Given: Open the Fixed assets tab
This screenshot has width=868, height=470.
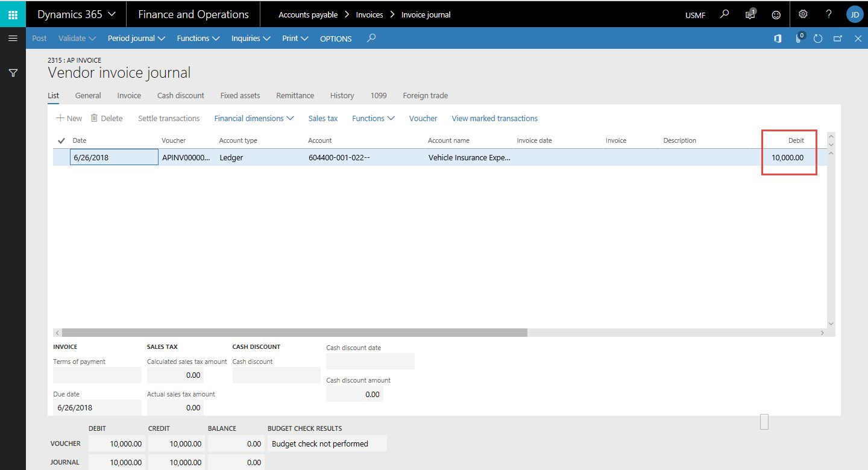Looking at the screenshot, I should click(240, 95).
